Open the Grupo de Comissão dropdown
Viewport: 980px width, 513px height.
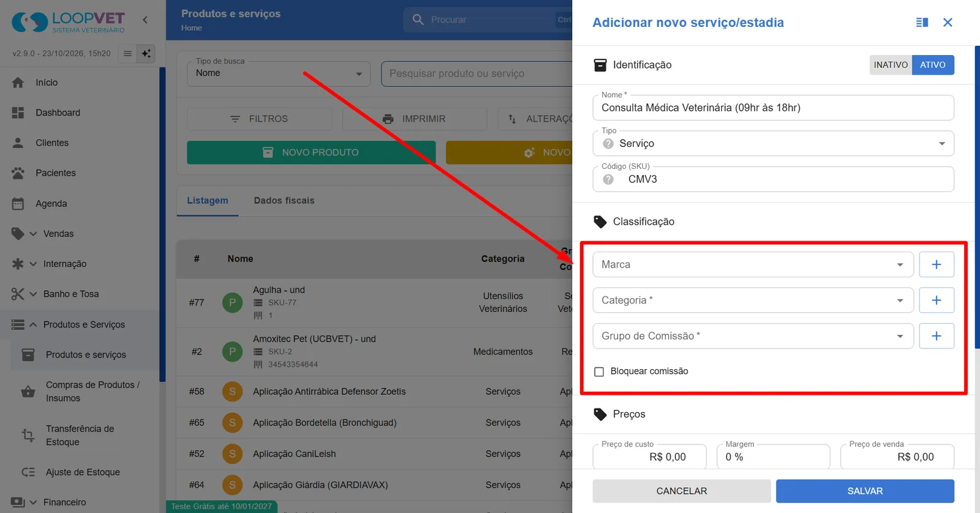coord(753,336)
